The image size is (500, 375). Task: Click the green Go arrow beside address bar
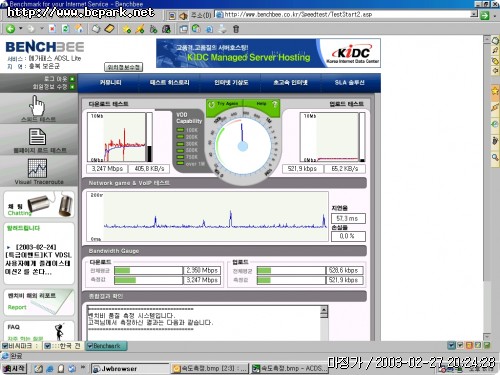pyautogui.click(x=485, y=15)
